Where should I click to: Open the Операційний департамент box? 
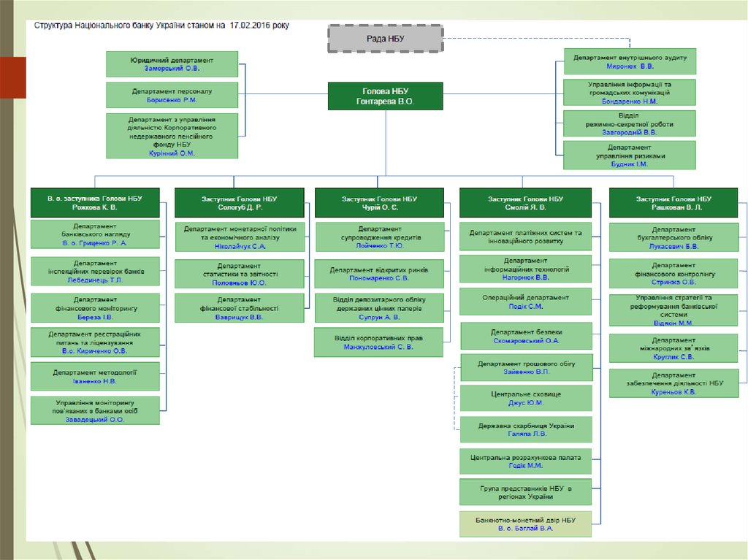click(x=525, y=302)
